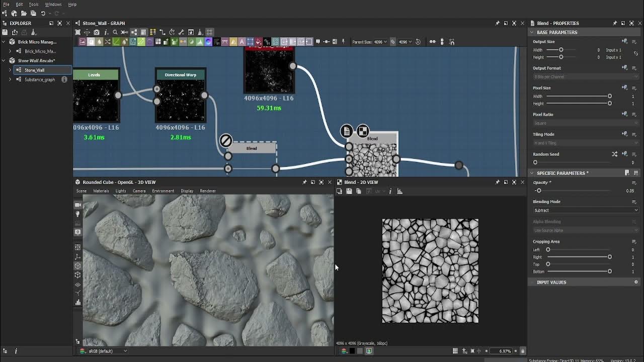Adjust the Output Size Width slider
644x362 pixels.
(561, 50)
